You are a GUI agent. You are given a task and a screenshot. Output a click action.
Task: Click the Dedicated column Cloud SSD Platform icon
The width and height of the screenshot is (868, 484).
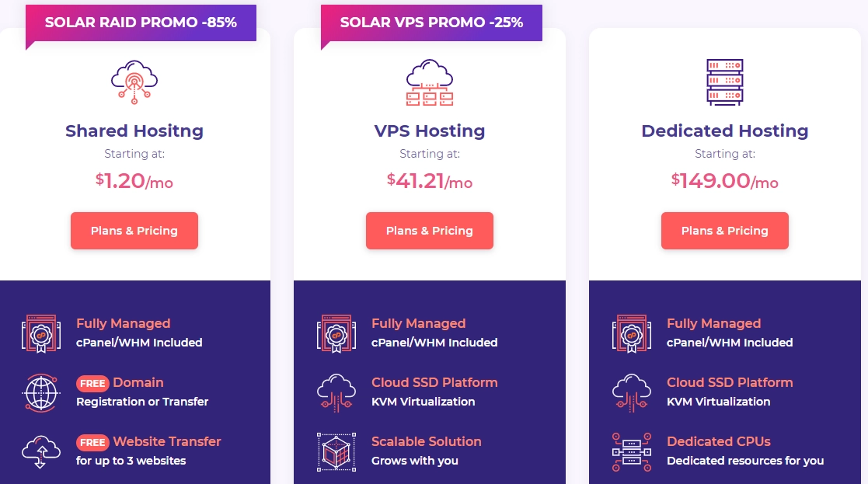pos(632,393)
